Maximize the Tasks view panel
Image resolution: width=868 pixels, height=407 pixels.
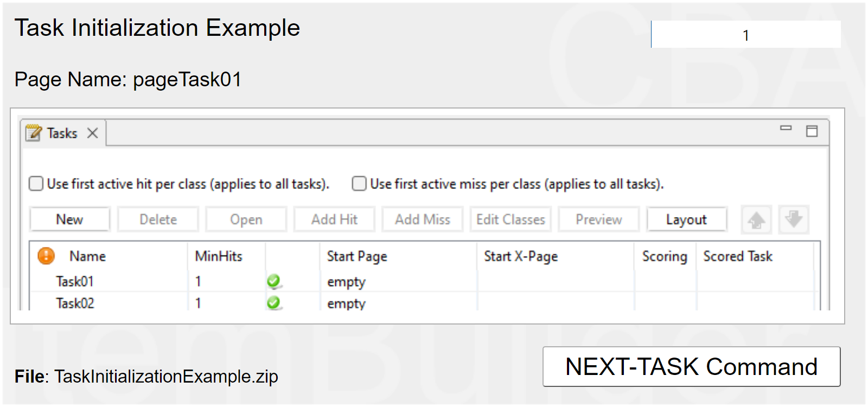(x=812, y=131)
